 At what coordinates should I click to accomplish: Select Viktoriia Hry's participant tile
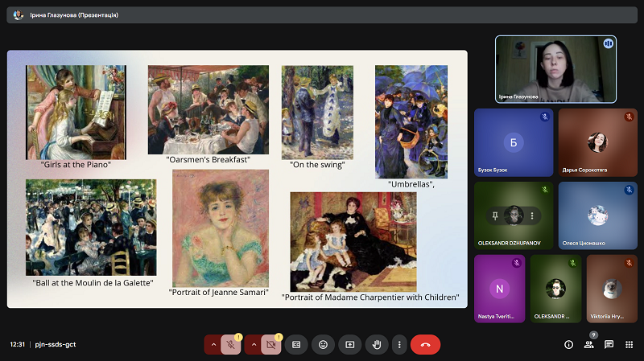click(612, 289)
